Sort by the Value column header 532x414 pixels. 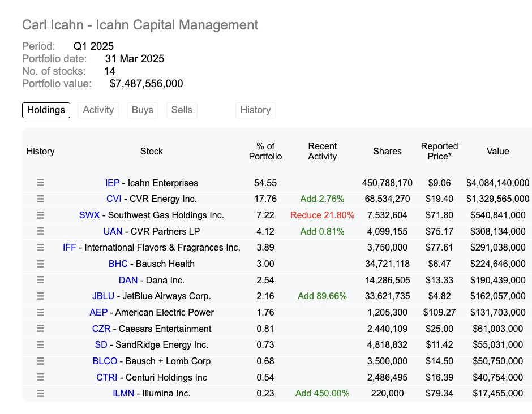point(497,151)
